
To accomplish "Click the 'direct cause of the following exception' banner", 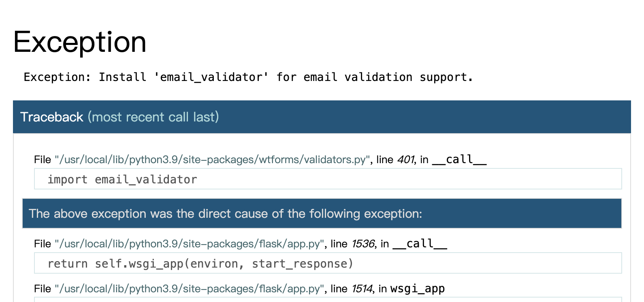I will 322,213.
